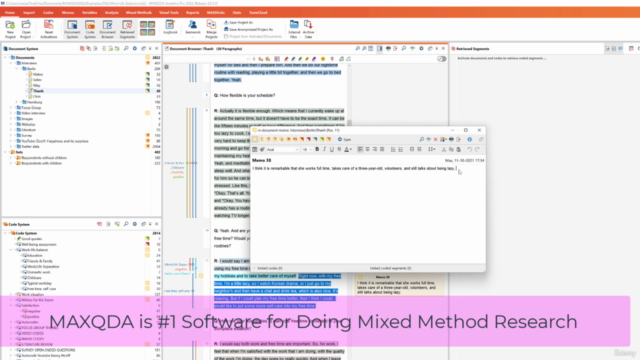Open the Analysis ribbon tab
This screenshot has width=640, height=360.
coord(111,13)
